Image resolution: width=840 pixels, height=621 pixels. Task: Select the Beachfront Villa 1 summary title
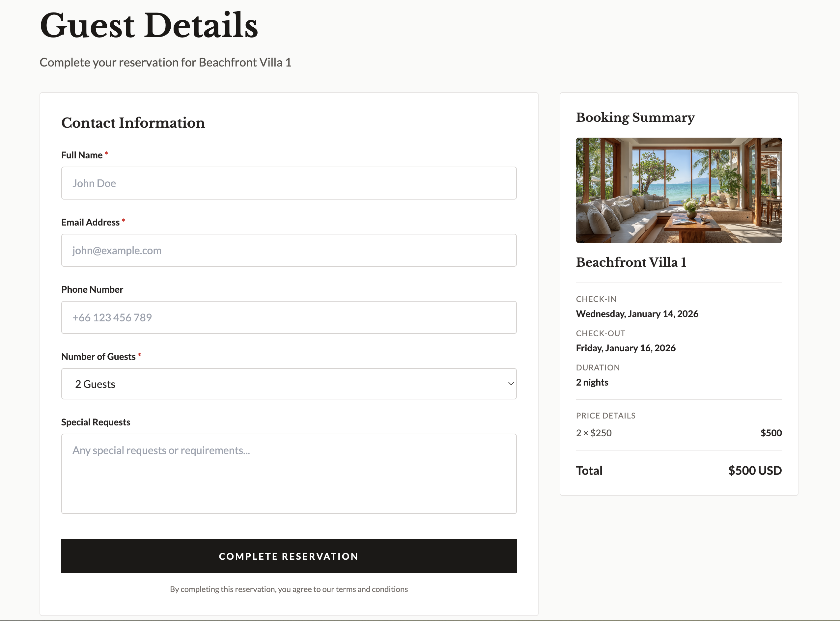(x=631, y=262)
